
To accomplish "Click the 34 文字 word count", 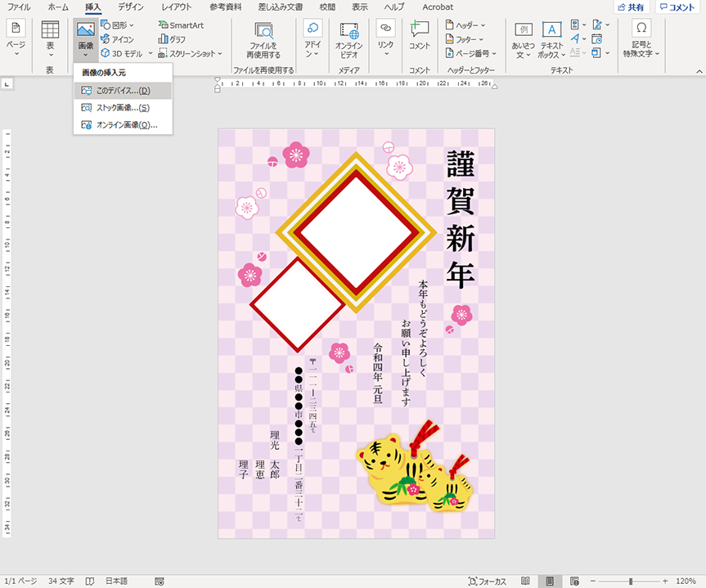I will click(x=61, y=581).
